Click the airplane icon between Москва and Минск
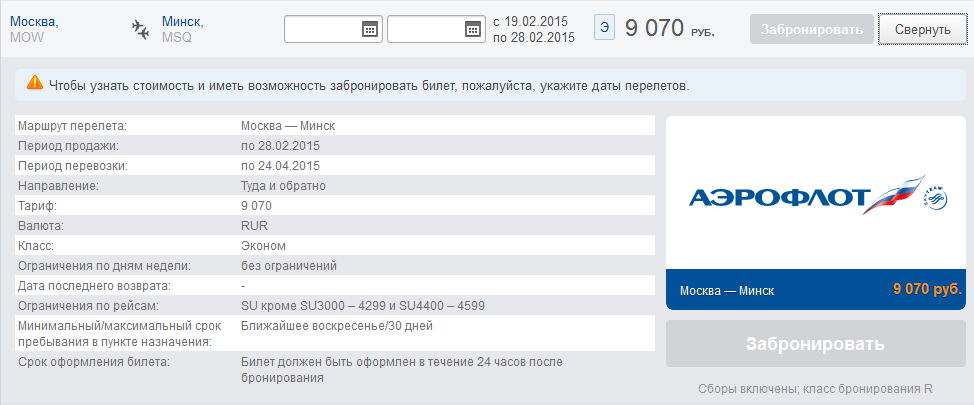Image resolution: width=974 pixels, height=405 pixels. click(x=141, y=29)
